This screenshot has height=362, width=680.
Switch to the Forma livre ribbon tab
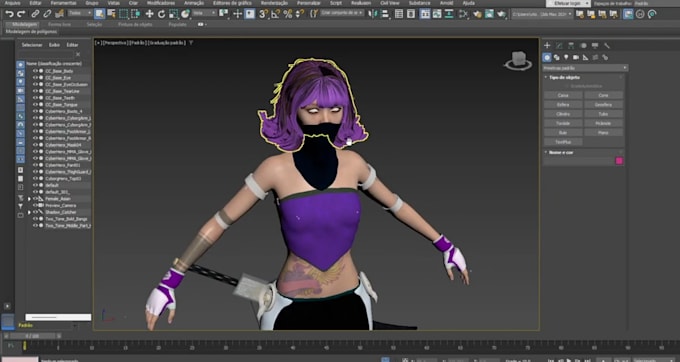click(x=59, y=24)
